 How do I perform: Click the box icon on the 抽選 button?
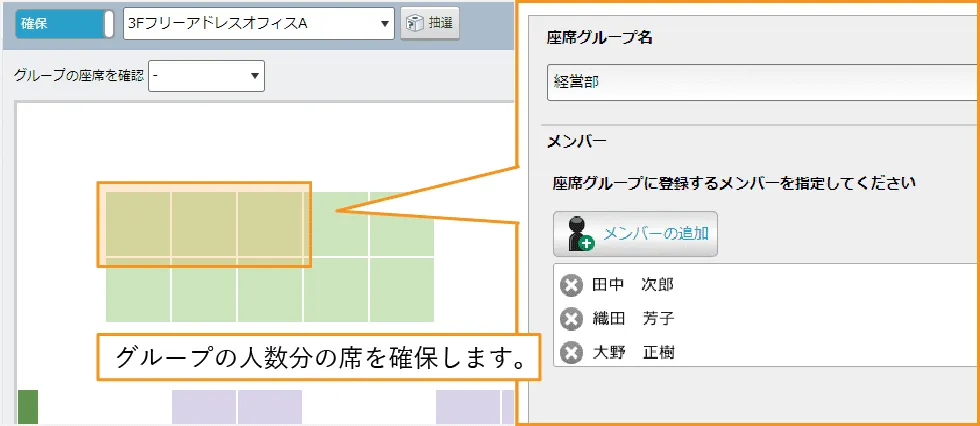(x=413, y=24)
